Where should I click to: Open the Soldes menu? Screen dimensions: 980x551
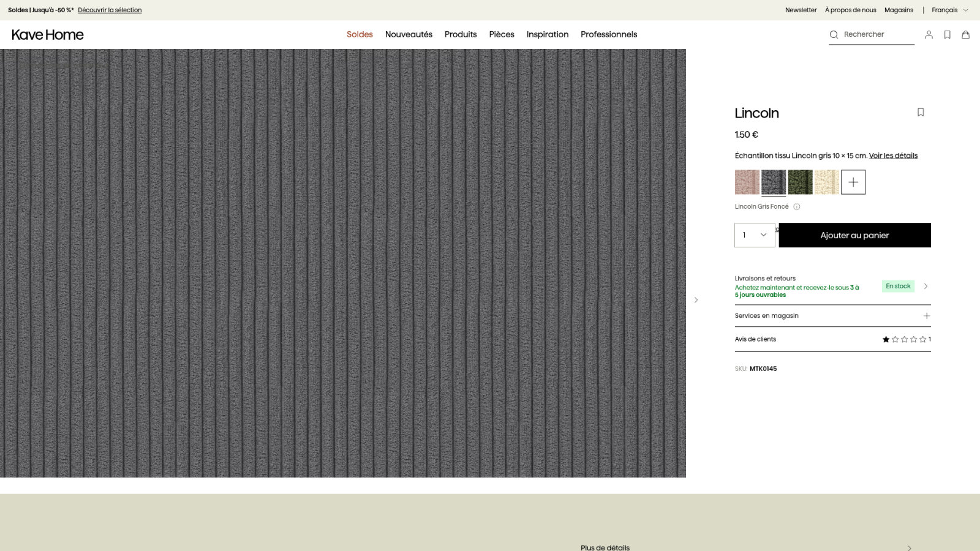coord(360,34)
